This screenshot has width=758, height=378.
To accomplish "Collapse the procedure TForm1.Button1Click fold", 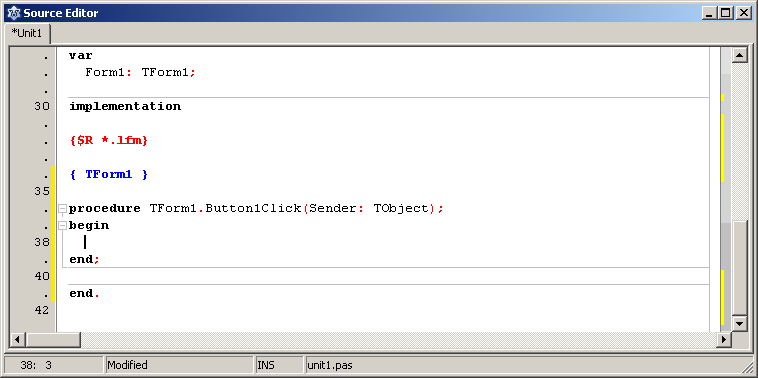I will pos(62,209).
